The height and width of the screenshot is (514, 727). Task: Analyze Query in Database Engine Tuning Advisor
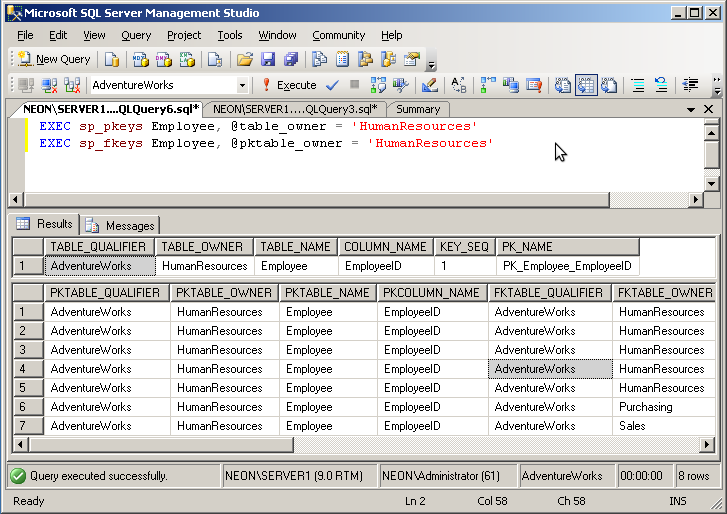point(401,85)
